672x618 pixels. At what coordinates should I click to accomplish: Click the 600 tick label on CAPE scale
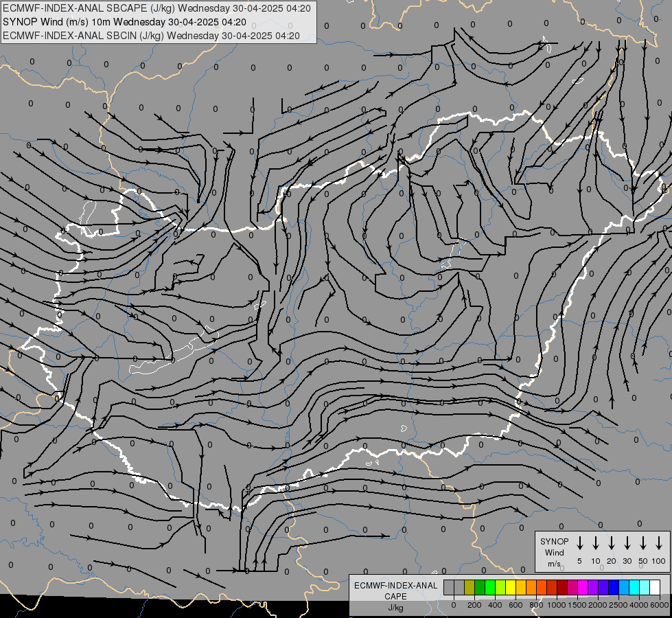pos(515,605)
